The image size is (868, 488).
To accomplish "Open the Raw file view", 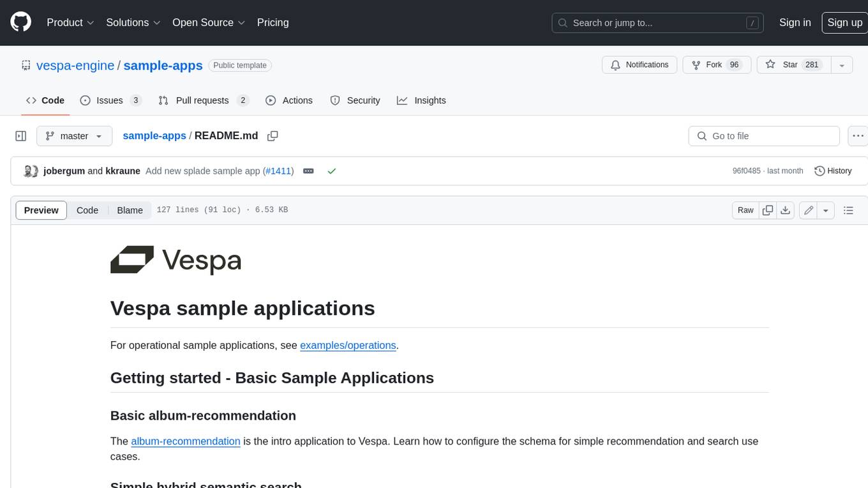I will [745, 210].
